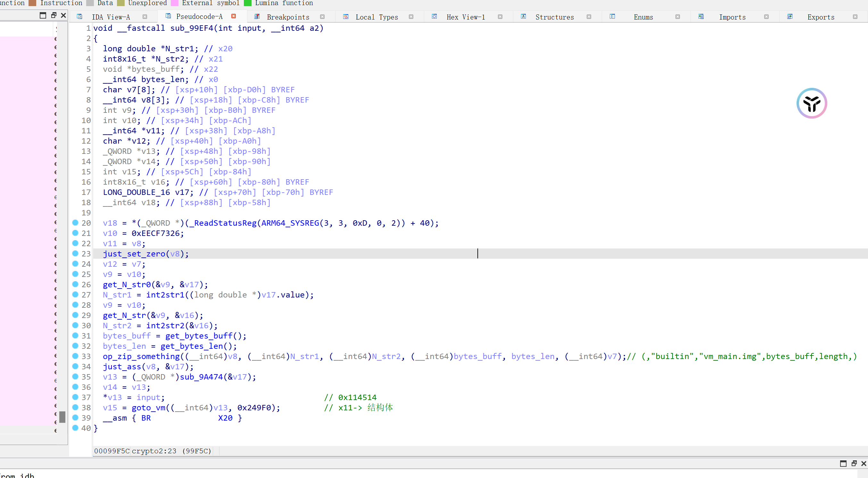Switch to the Structures tab

coord(554,17)
